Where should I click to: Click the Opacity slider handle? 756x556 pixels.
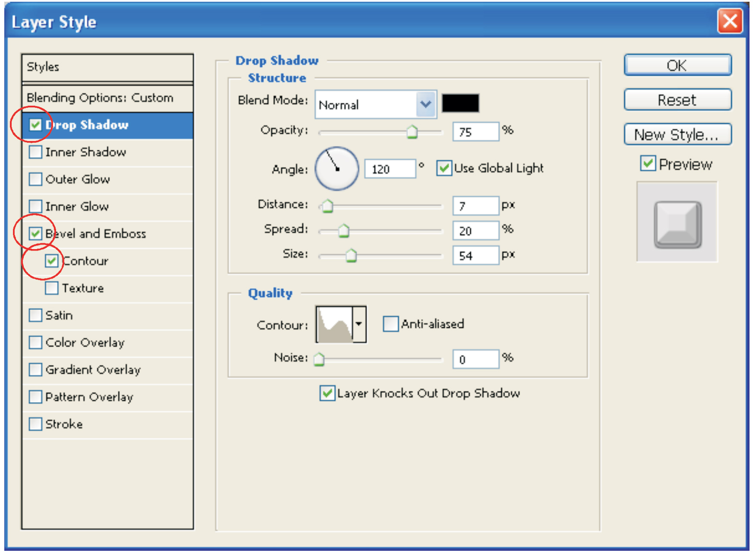click(412, 132)
